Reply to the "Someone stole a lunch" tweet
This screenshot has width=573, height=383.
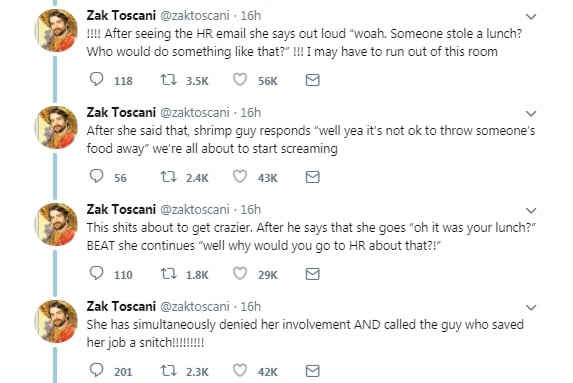pyautogui.click(x=96, y=80)
